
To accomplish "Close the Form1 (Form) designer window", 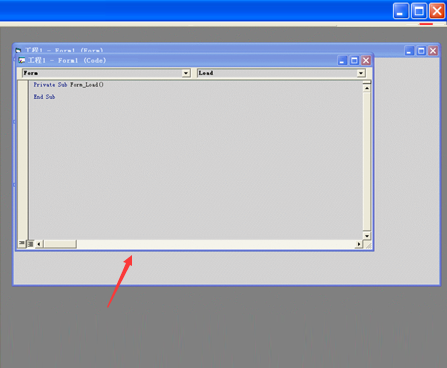I will [433, 51].
